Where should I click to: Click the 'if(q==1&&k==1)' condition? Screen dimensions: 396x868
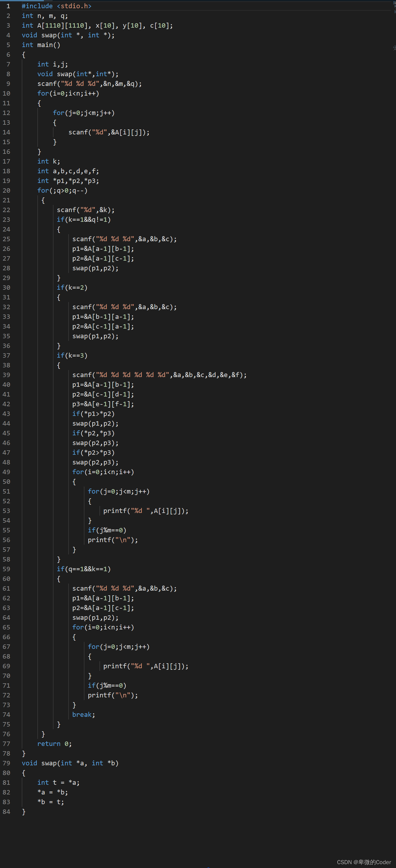point(84,569)
